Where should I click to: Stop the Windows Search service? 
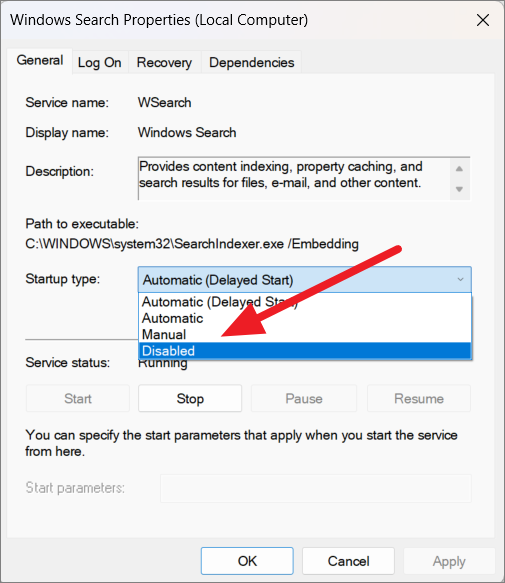click(x=190, y=399)
